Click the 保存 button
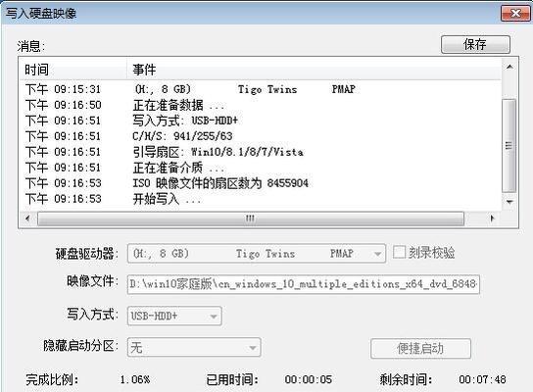The width and height of the screenshot is (533, 392). coord(475,44)
